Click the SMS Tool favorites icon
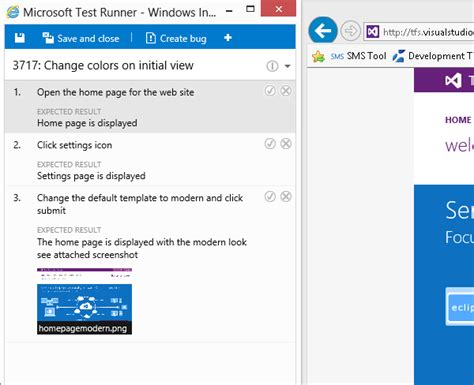The width and height of the screenshot is (474, 385). coord(337,56)
